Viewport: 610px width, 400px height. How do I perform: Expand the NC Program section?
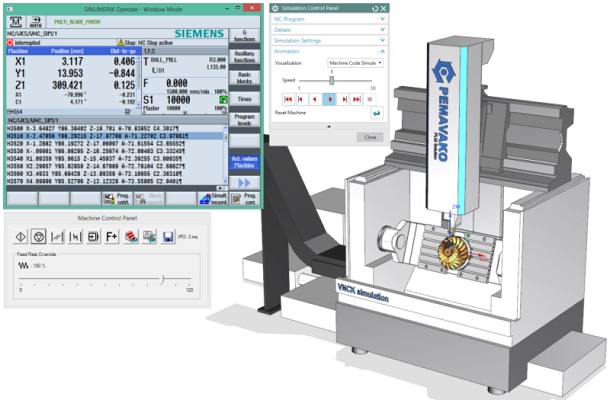click(329, 19)
